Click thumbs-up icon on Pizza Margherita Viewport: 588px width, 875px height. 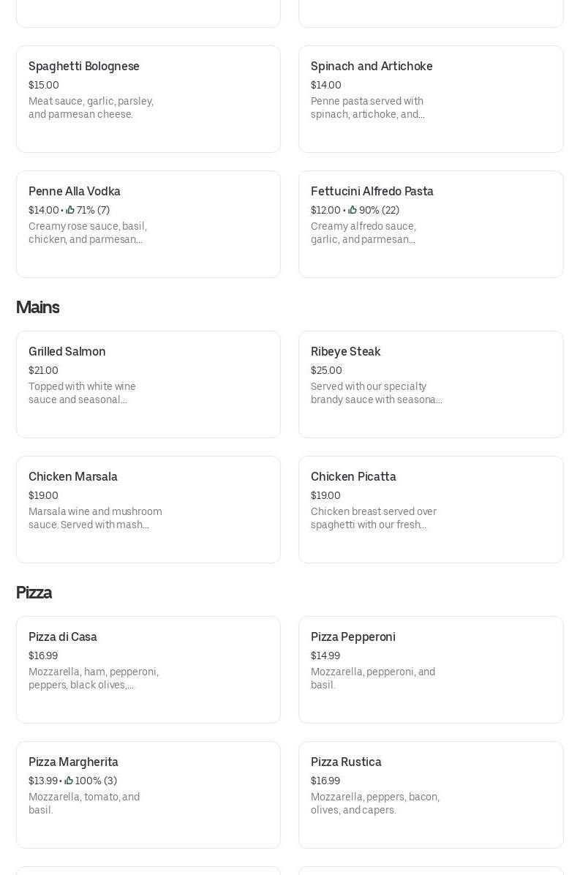(x=69, y=781)
